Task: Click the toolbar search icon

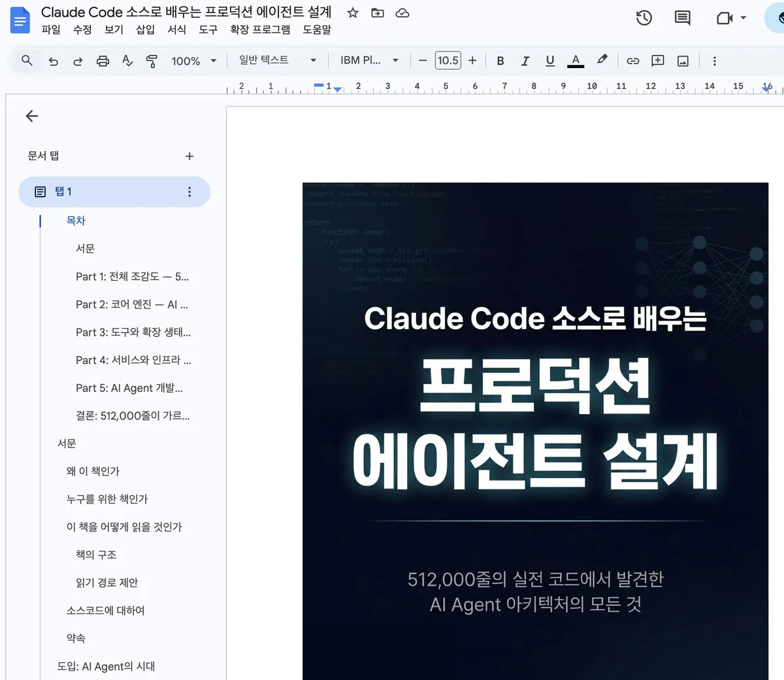Action: (27, 61)
